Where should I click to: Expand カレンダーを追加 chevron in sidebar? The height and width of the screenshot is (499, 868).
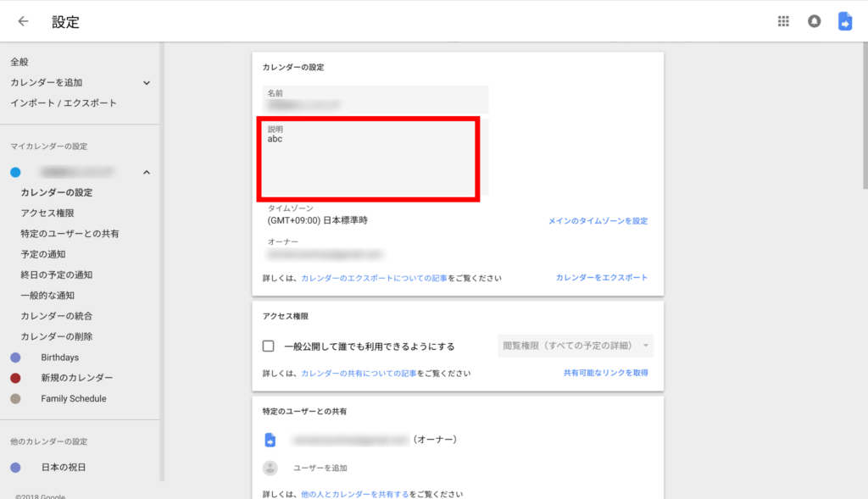146,83
